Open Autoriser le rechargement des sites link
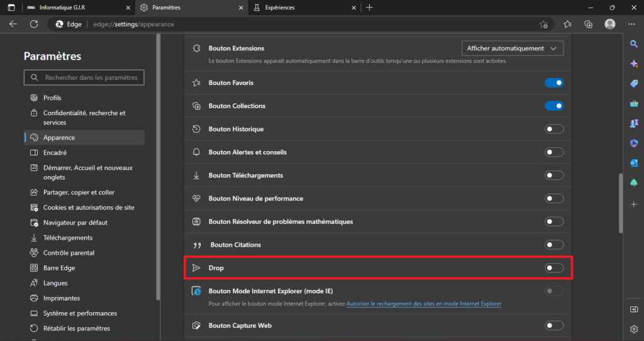This screenshot has width=644, height=341. 424,304
